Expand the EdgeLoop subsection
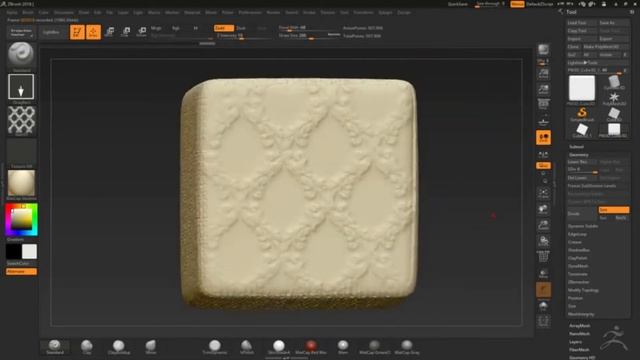Viewport: 640px width, 360px height. [577, 234]
